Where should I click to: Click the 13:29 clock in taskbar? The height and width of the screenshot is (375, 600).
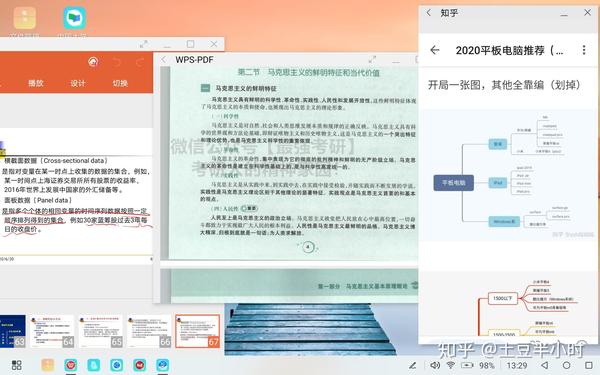(517, 366)
